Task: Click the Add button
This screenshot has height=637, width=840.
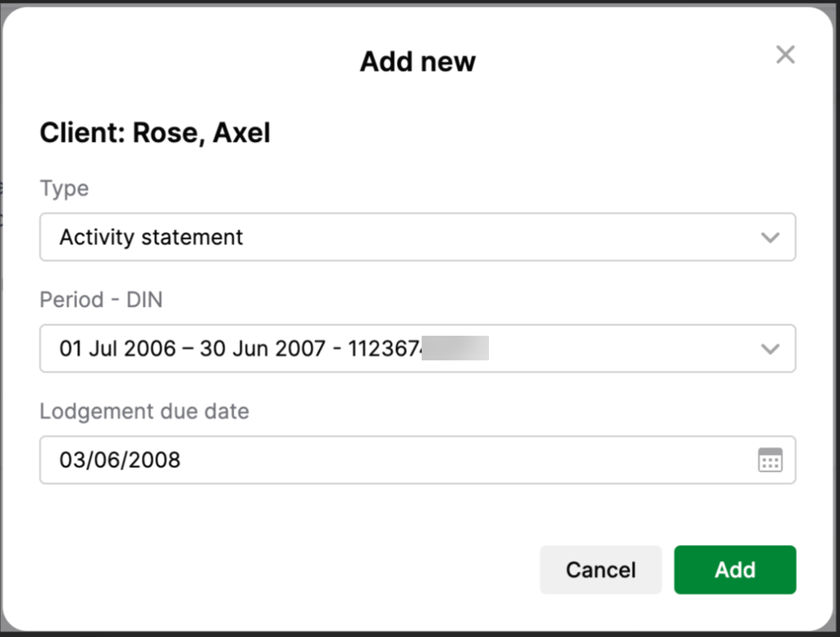Action: pos(734,570)
